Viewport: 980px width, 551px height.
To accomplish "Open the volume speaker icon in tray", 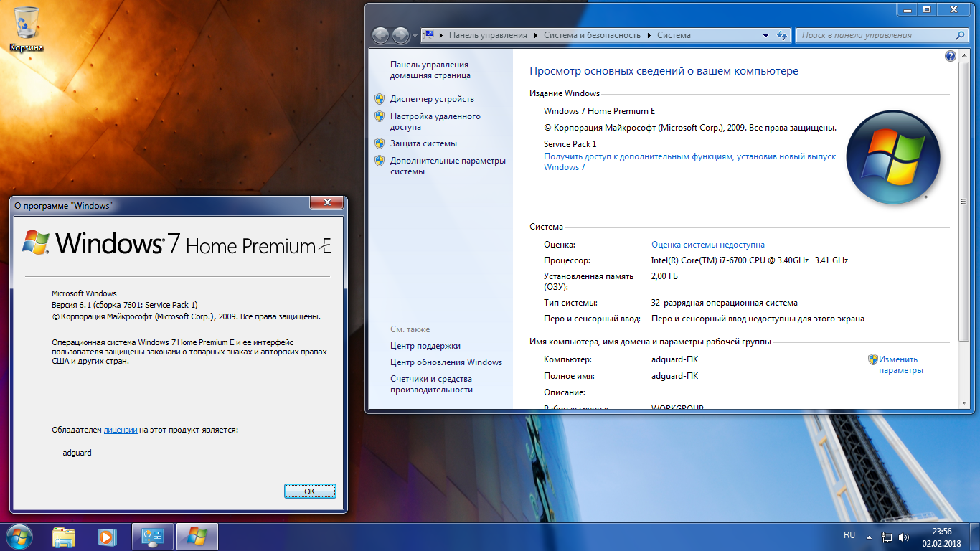I will pyautogui.click(x=904, y=537).
